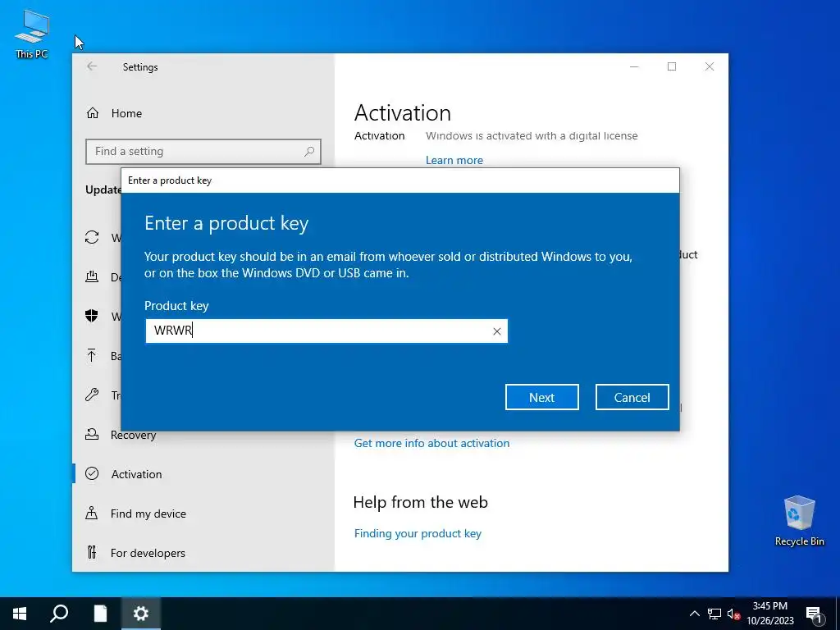840x630 pixels.
Task: Open the Learn more link
Action: (x=454, y=160)
